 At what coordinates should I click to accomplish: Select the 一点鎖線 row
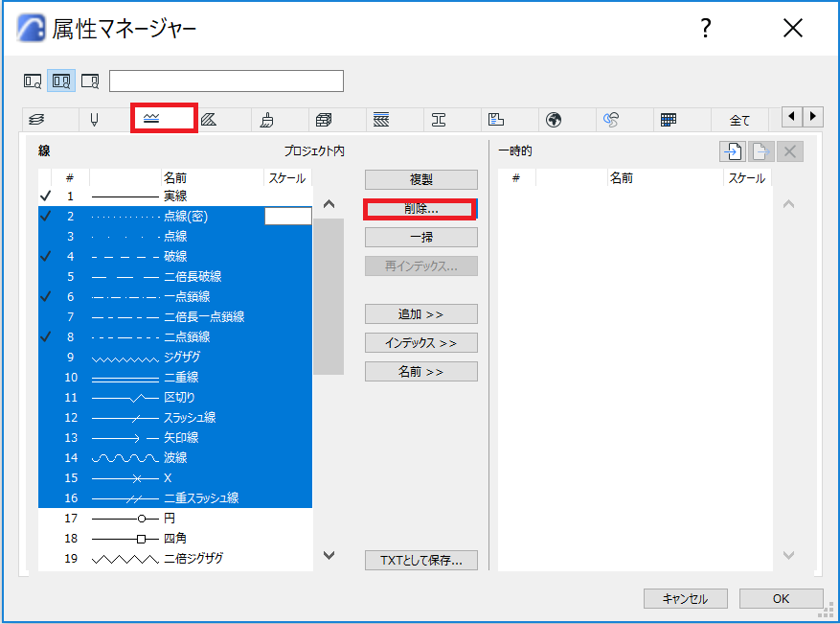(175, 296)
